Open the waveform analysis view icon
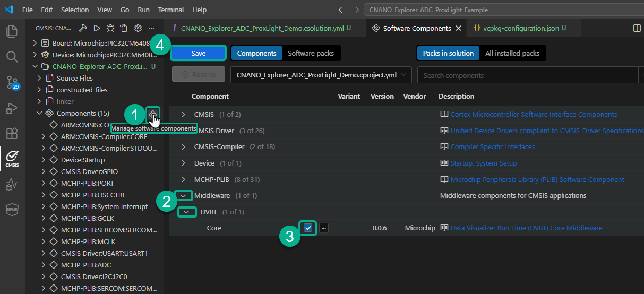Screen dimensions: 644x294 click(x=12, y=184)
